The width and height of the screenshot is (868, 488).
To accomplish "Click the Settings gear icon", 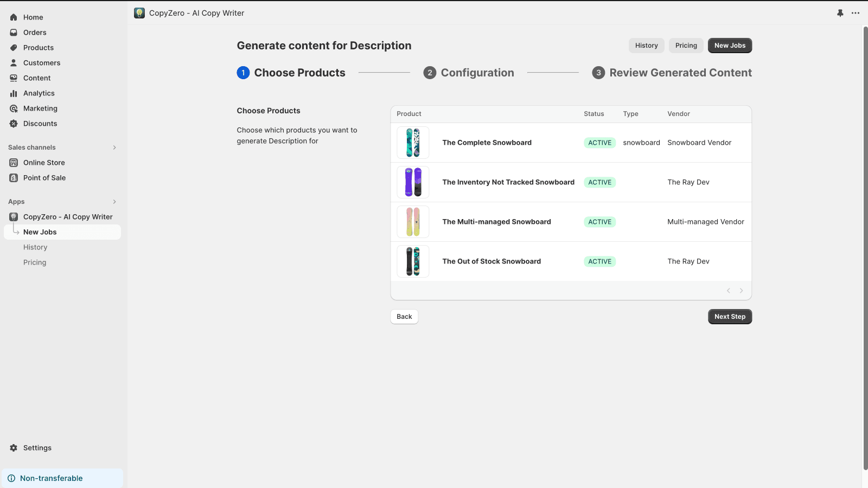I will coord(14,448).
